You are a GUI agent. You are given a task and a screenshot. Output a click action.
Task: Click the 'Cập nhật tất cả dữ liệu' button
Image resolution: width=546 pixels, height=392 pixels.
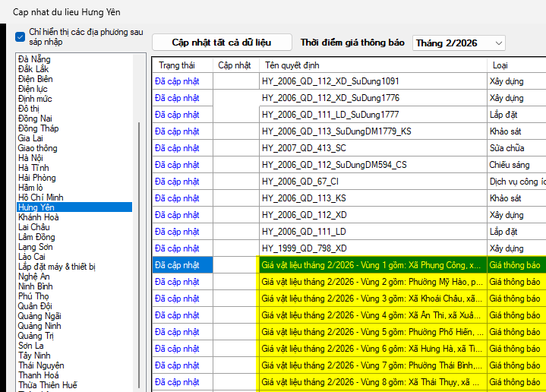click(221, 43)
